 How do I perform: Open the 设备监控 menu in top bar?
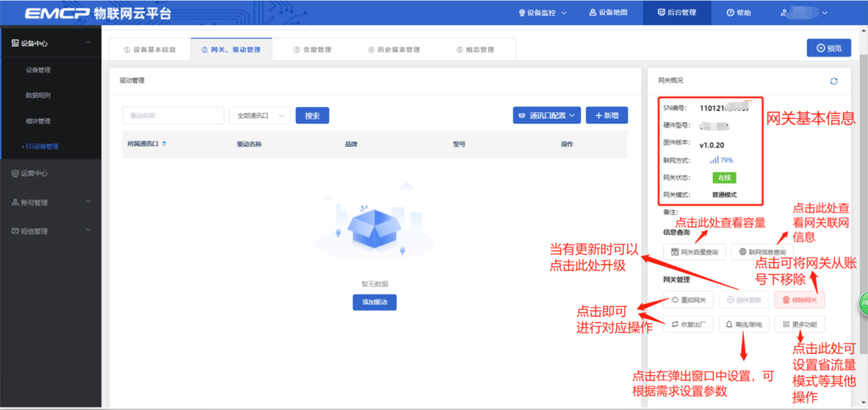point(542,13)
